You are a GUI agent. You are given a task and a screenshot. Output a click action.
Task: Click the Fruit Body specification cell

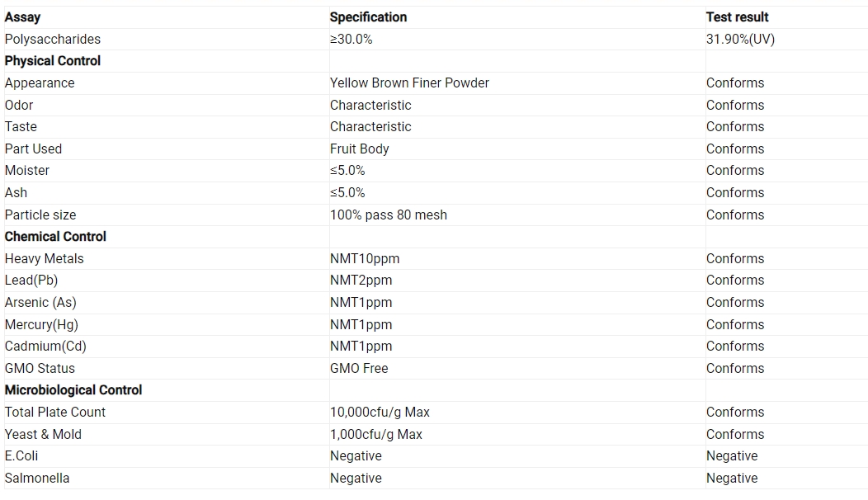[x=359, y=149]
